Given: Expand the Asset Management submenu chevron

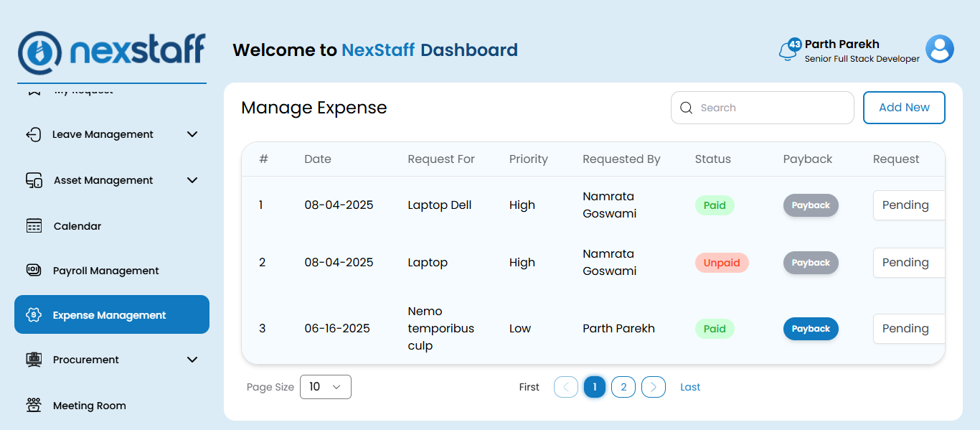Looking at the screenshot, I should pos(192,180).
